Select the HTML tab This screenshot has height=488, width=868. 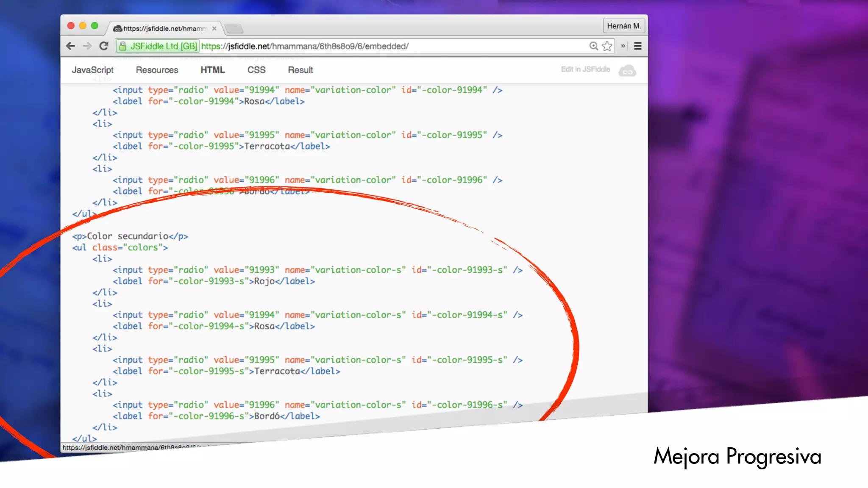pos(213,70)
